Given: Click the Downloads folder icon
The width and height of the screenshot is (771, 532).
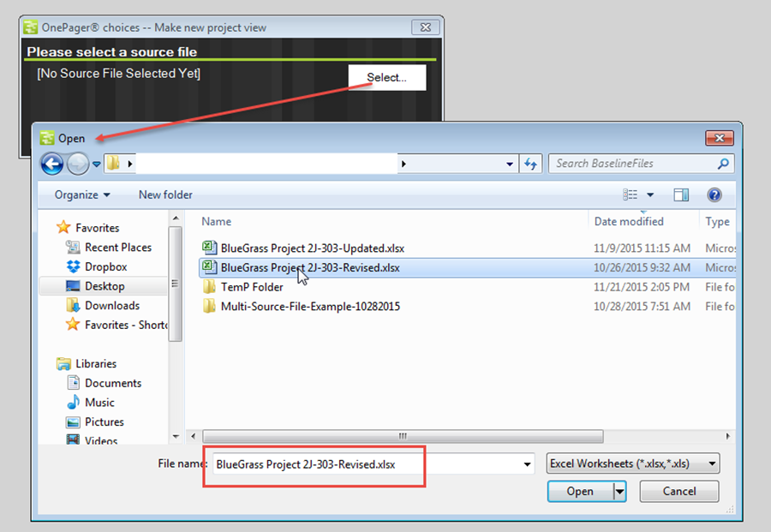Looking at the screenshot, I should coord(75,305).
